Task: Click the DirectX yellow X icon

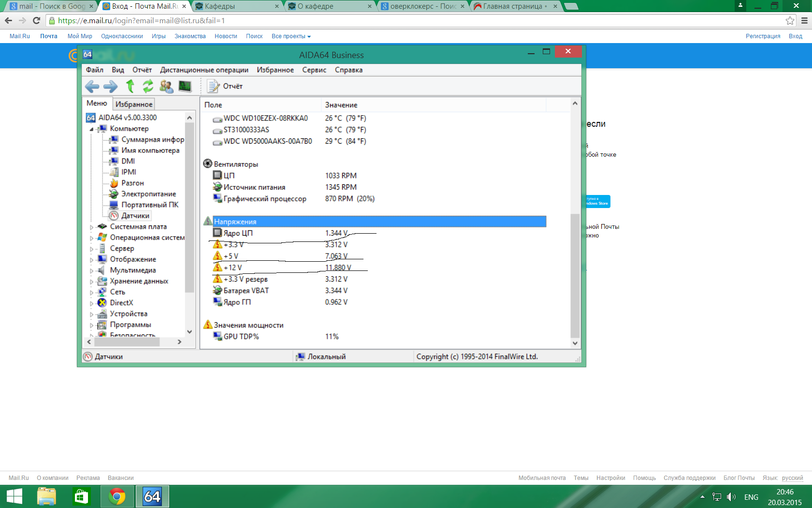Action: [102, 303]
